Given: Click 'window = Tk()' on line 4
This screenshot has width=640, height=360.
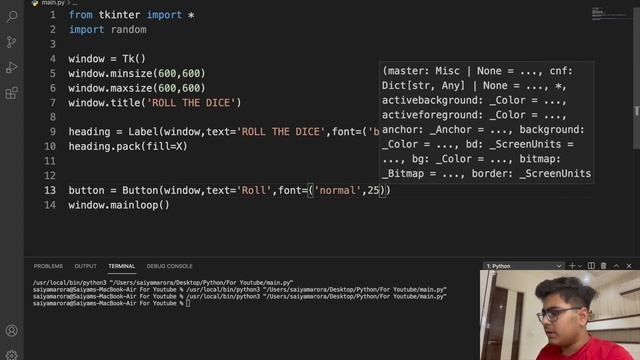Looking at the screenshot, I should click(x=107, y=59).
